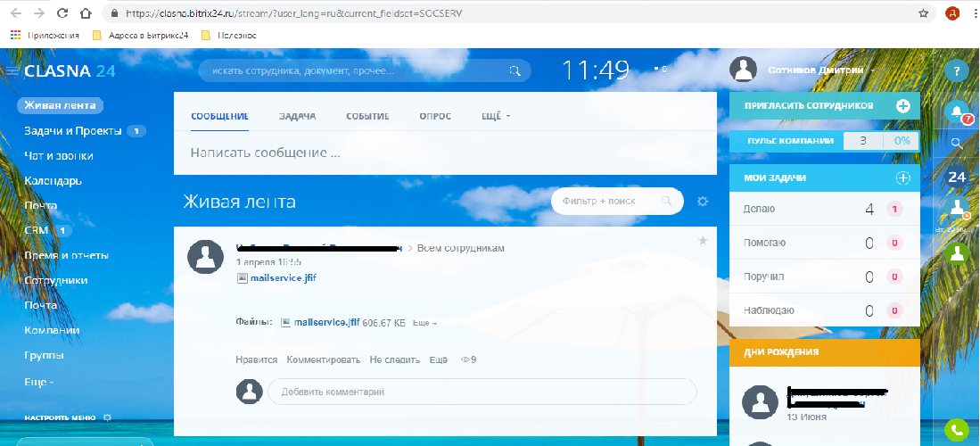Open the apps grid bookmark icon
The image size is (980, 446).
tap(15, 36)
